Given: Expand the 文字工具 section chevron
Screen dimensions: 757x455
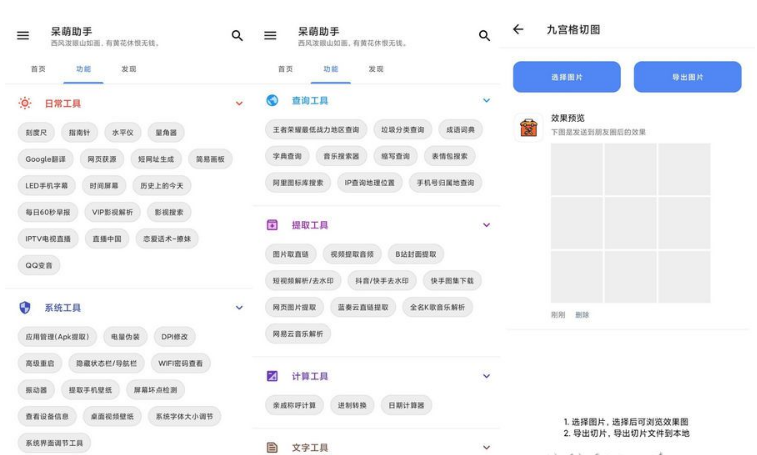Looking at the screenshot, I should pyautogui.click(x=487, y=448).
